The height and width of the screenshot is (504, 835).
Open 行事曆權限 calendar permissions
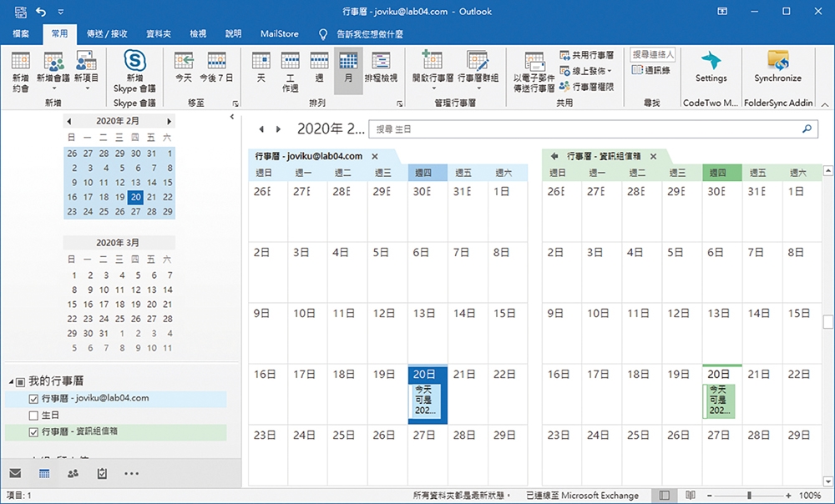tap(587, 86)
